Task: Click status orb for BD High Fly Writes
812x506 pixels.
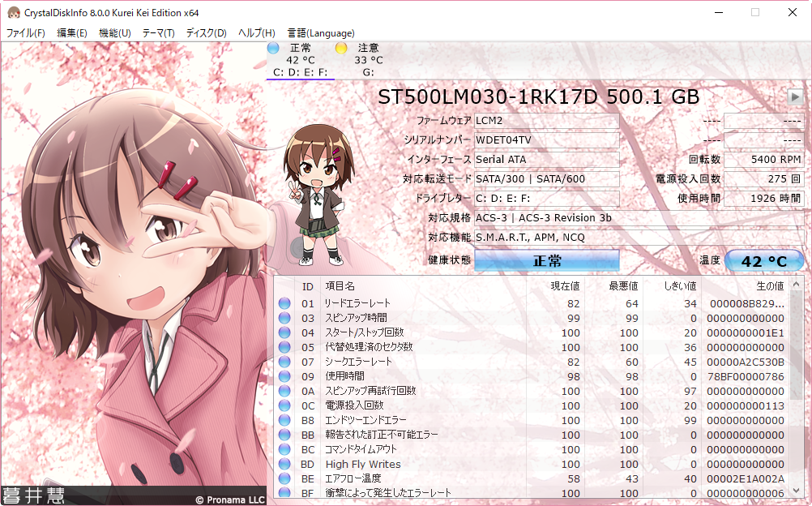Action: [x=284, y=464]
